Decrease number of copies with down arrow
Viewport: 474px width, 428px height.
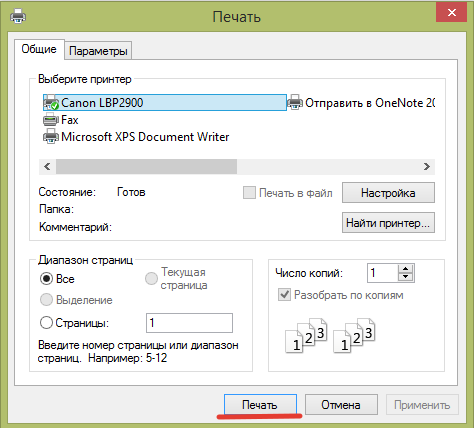406,277
